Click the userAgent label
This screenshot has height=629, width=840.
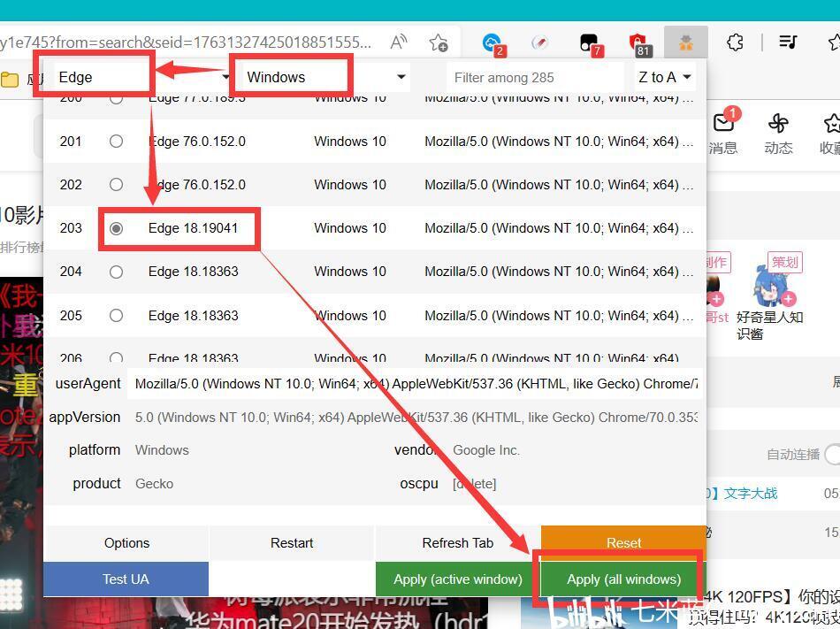pyautogui.click(x=88, y=384)
